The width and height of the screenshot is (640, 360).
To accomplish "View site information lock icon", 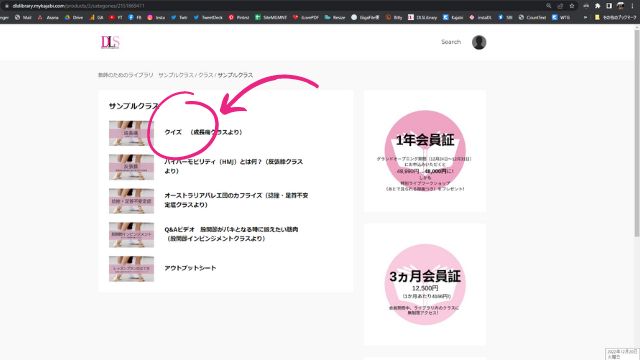I will coord(7,6).
